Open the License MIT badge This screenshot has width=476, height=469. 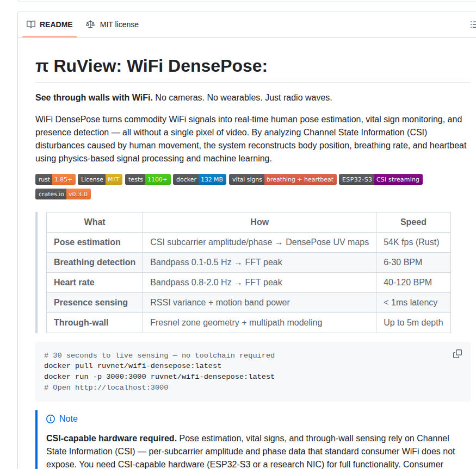coord(100,179)
